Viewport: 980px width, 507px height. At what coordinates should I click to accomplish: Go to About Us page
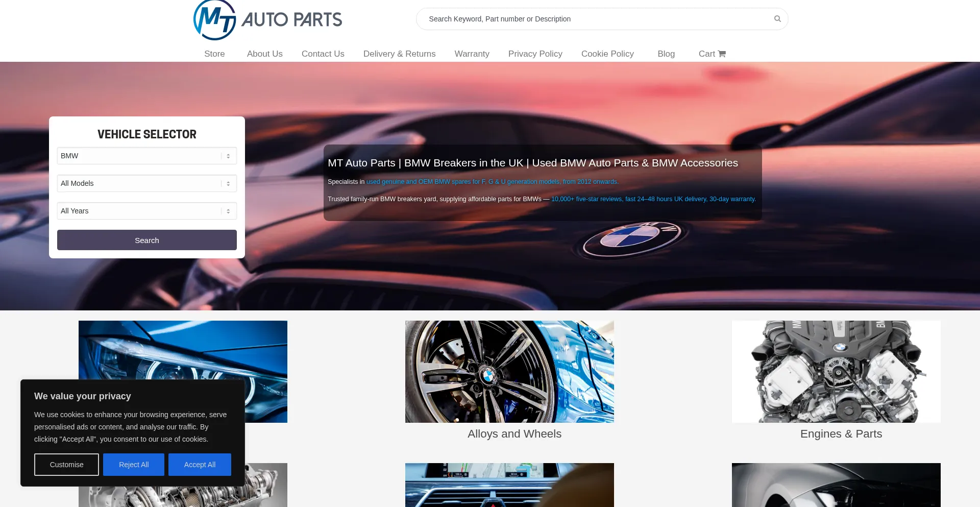(x=265, y=54)
